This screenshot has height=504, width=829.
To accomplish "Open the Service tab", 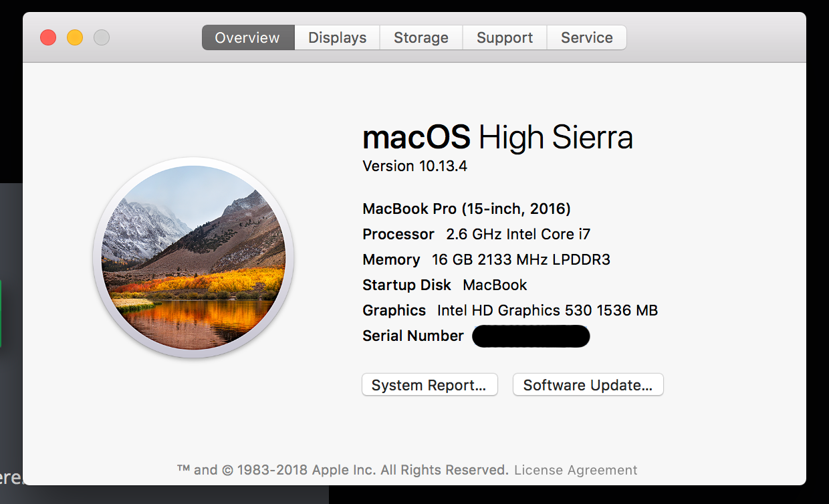I will tap(587, 37).
